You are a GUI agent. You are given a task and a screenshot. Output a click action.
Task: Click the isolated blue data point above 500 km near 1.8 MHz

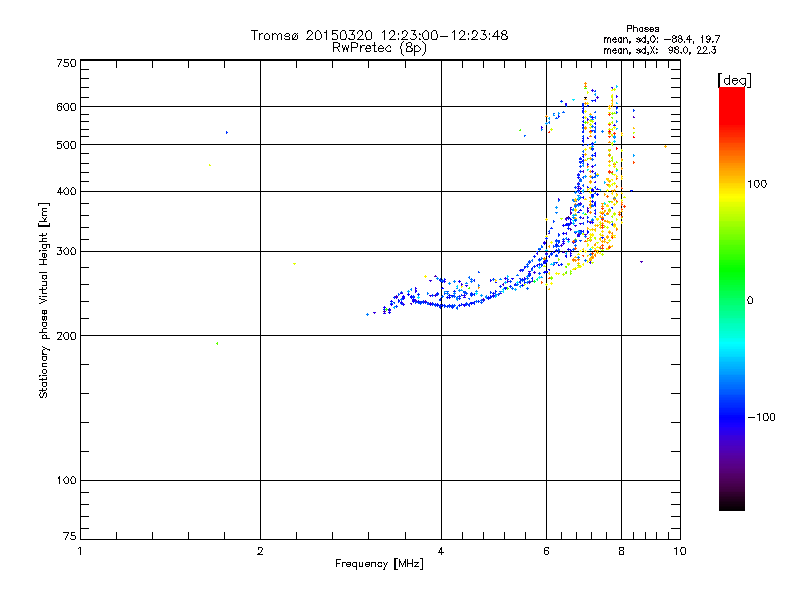point(227,133)
